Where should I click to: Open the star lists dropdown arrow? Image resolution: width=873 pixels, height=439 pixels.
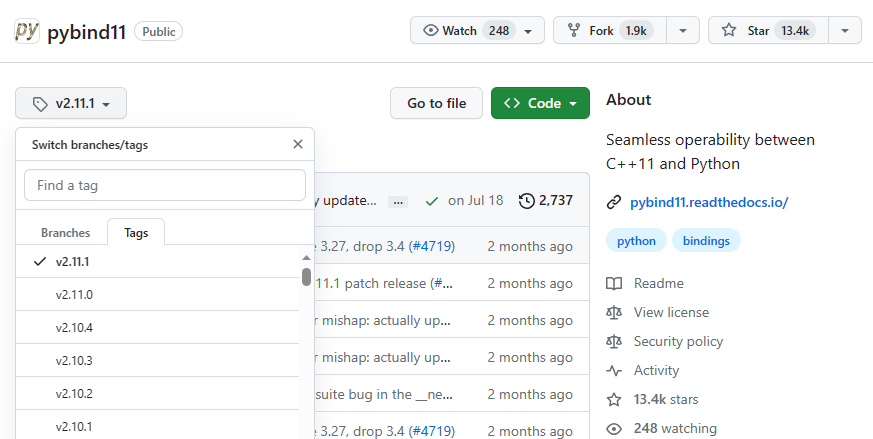click(845, 31)
